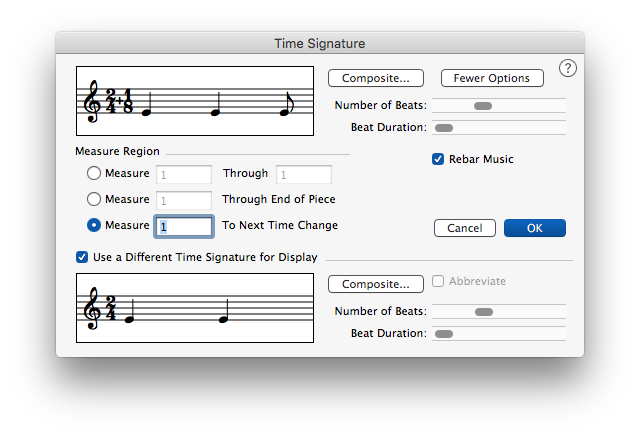Open the help question mark button

click(x=568, y=68)
